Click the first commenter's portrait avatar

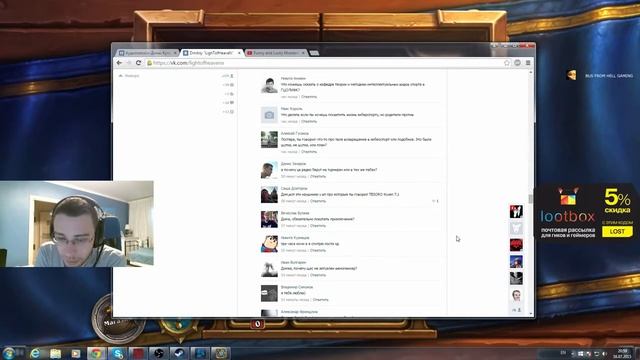tap(269, 84)
